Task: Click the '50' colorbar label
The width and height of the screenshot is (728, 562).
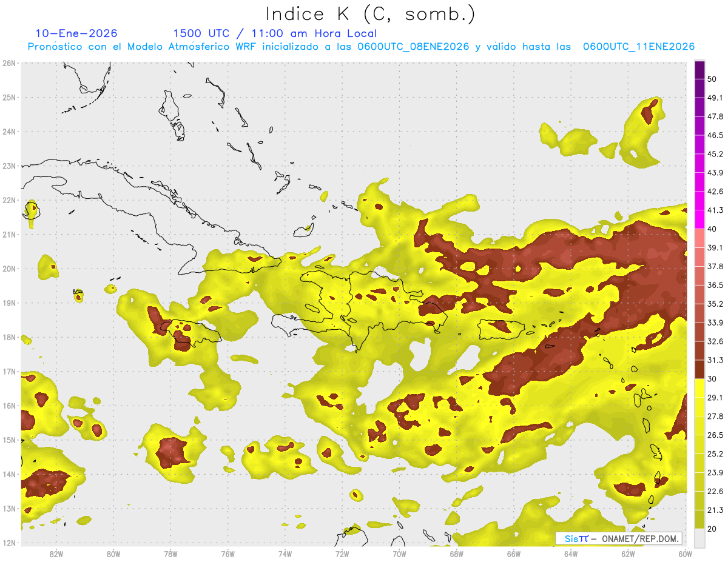Action: tap(712, 79)
